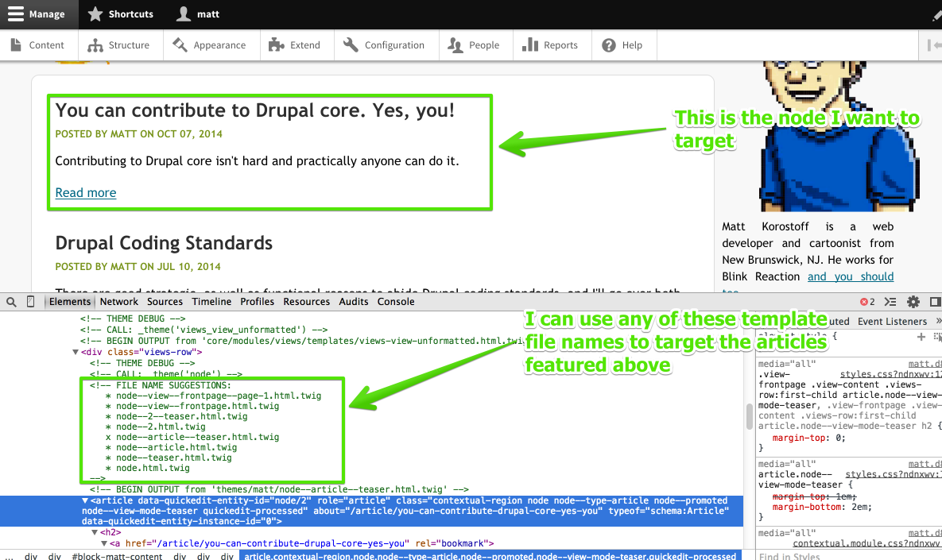The image size is (942, 560).
Task: Click the DevTools magnifier inspect icon
Action: point(11,302)
